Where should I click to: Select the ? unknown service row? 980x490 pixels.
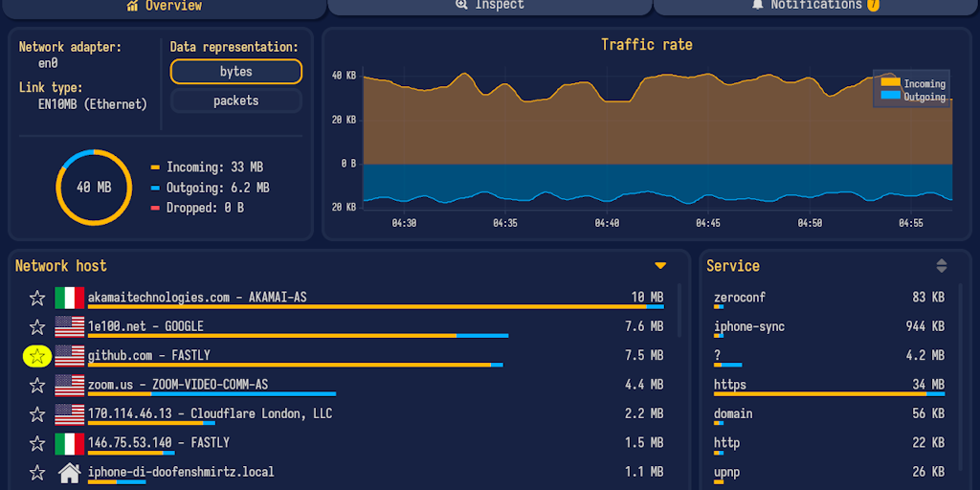click(x=830, y=358)
